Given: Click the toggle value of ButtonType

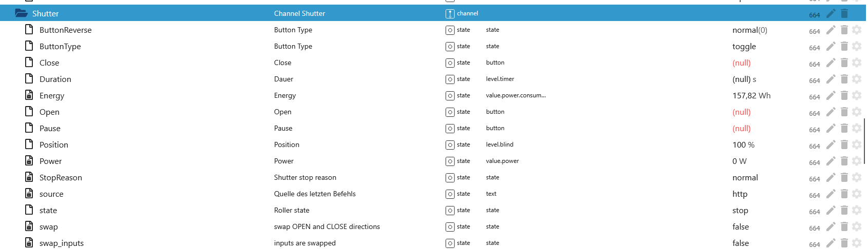Looking at the screenshot, I should pos(744,47).
